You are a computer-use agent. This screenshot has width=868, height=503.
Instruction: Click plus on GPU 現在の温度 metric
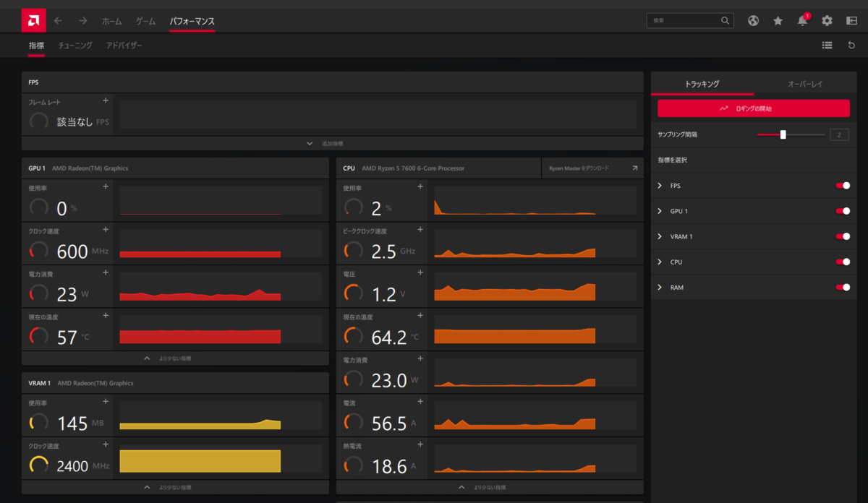[106, 315]
